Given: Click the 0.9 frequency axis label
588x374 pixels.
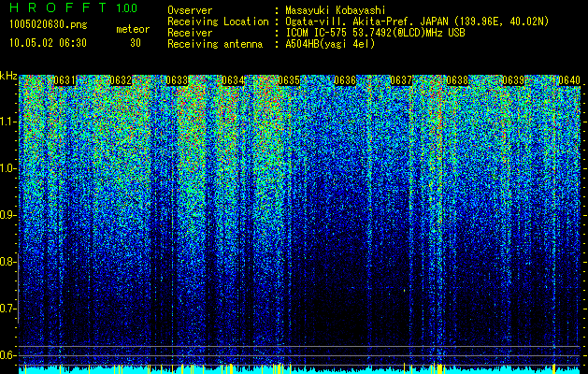Looking at the screenshot, I should coord(8,215).
